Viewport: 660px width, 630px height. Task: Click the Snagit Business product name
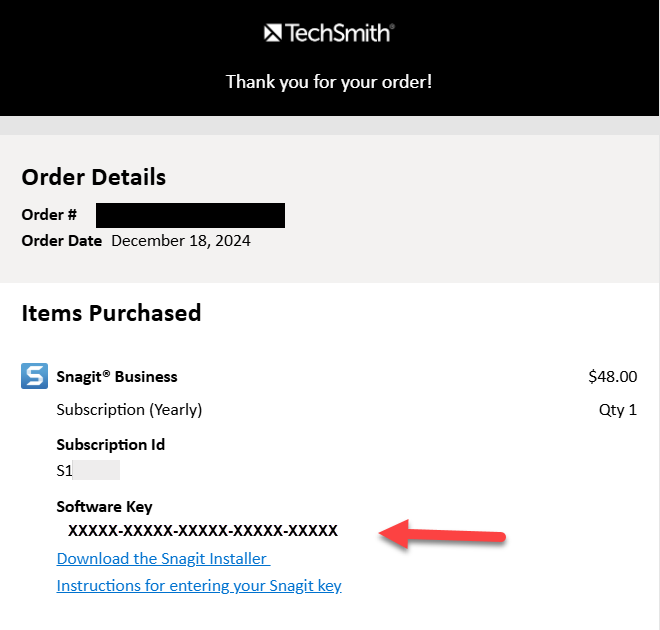[x=117, y=377]
